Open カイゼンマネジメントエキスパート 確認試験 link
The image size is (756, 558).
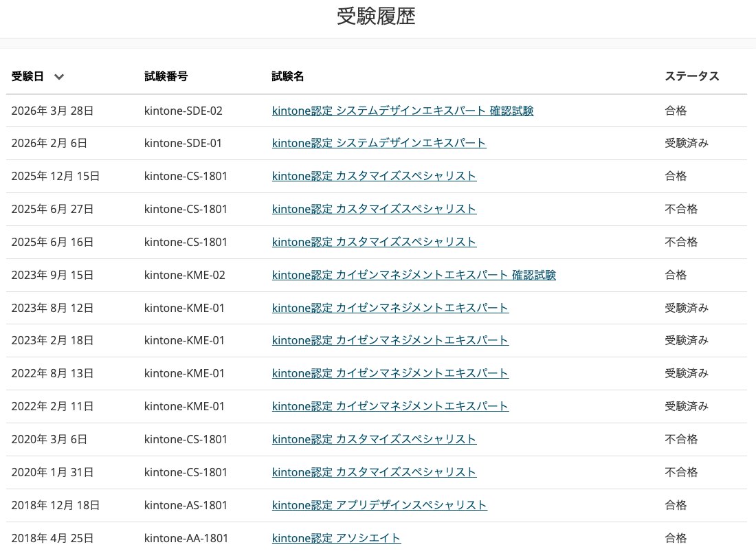(414, 275)
